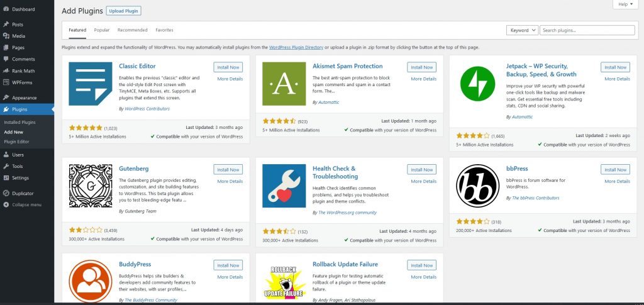
Task: Open Installed Plugins in the sidebar submenu
Action: point(19,122)
